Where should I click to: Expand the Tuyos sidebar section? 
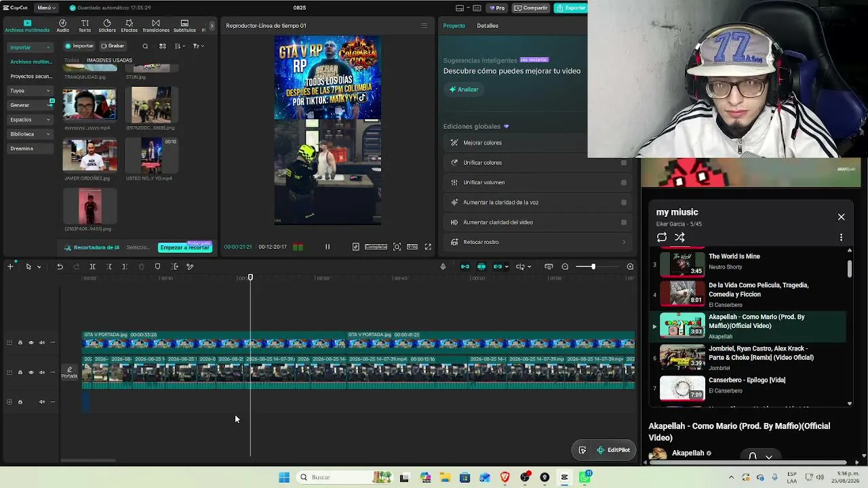[x=48, y=91]
